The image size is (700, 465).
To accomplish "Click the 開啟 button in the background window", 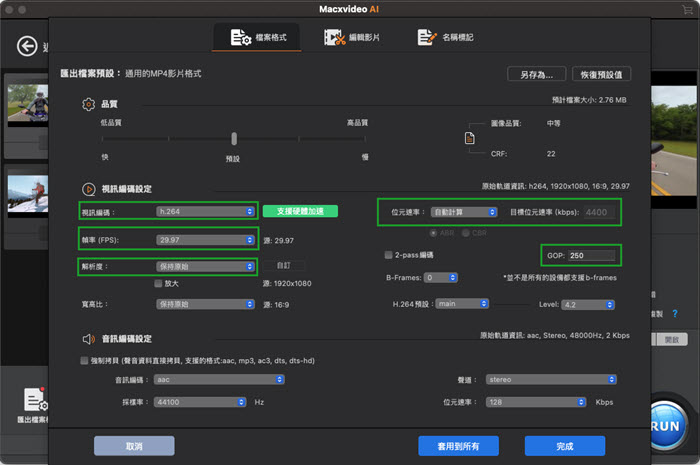I will tap(671, 340).
